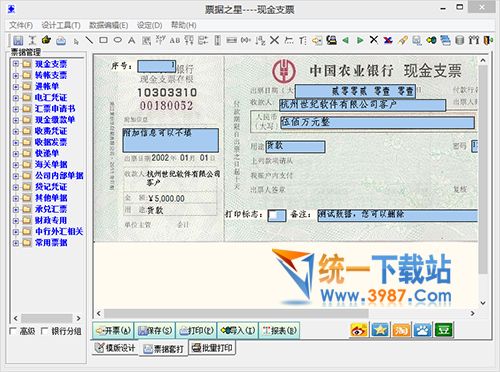Image resolution: width=500 pixels, height=372 pixels.
Task: Expand the 汇票申请书 tree node
Action: (15, 108)
